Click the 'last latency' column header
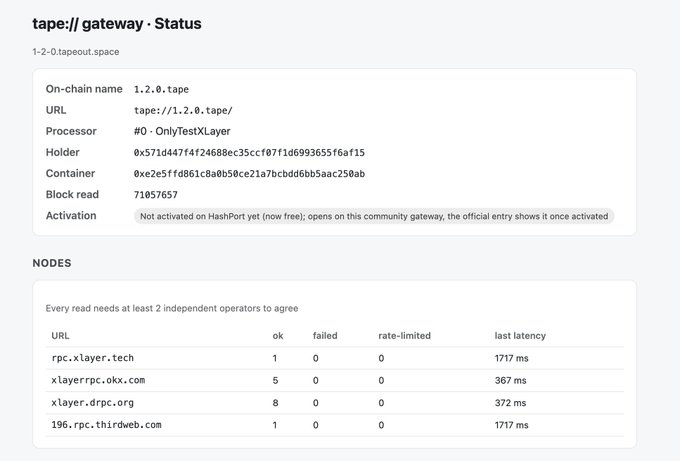Screen dimensions: 680x461 pyautogui.click(x=520, y=336)
